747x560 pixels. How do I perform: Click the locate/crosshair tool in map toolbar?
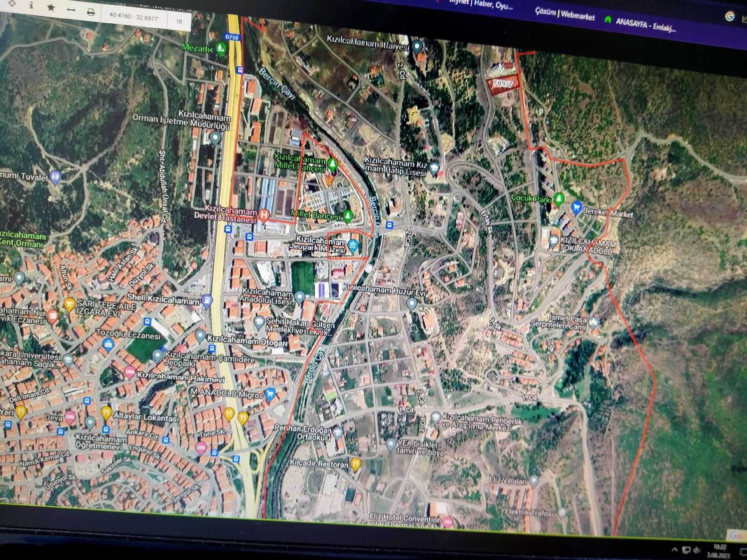click(x=12, y=3)
